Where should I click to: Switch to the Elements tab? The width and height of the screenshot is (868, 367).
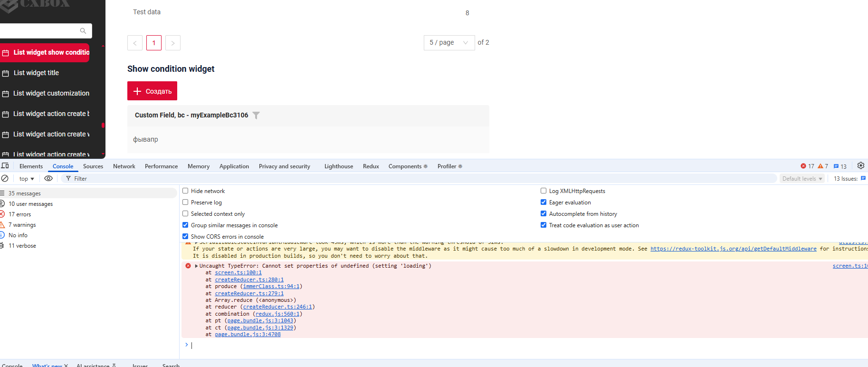(31, 166)
